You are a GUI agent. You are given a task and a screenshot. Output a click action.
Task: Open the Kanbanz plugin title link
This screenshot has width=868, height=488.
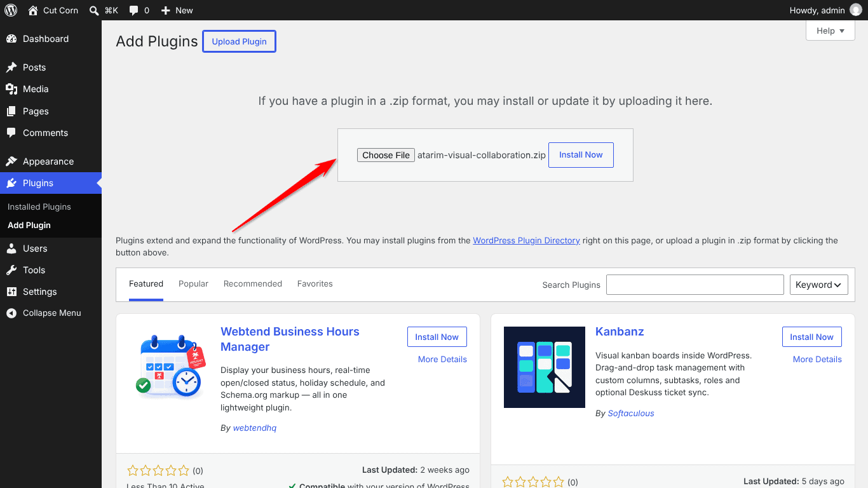(620, 332)
